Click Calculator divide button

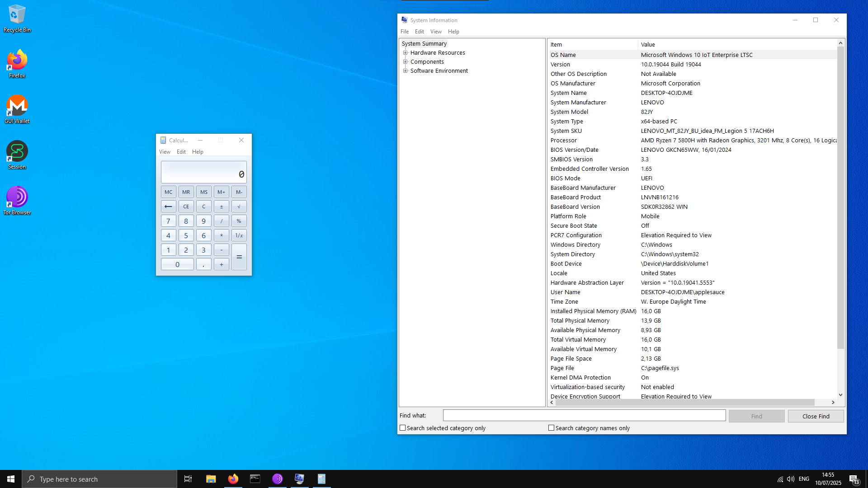221,221
